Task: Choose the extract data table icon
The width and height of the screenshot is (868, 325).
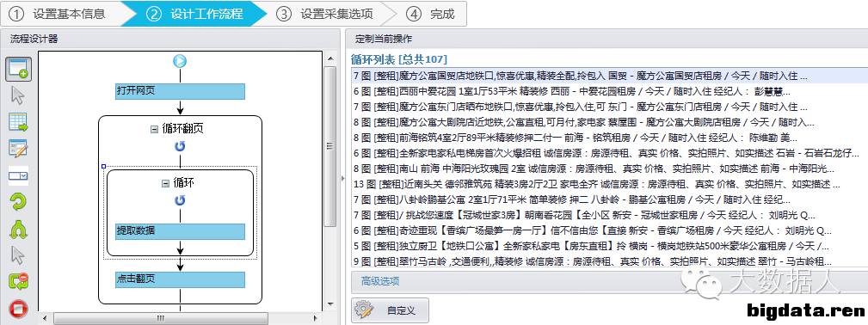Action: tap(18, 122)
